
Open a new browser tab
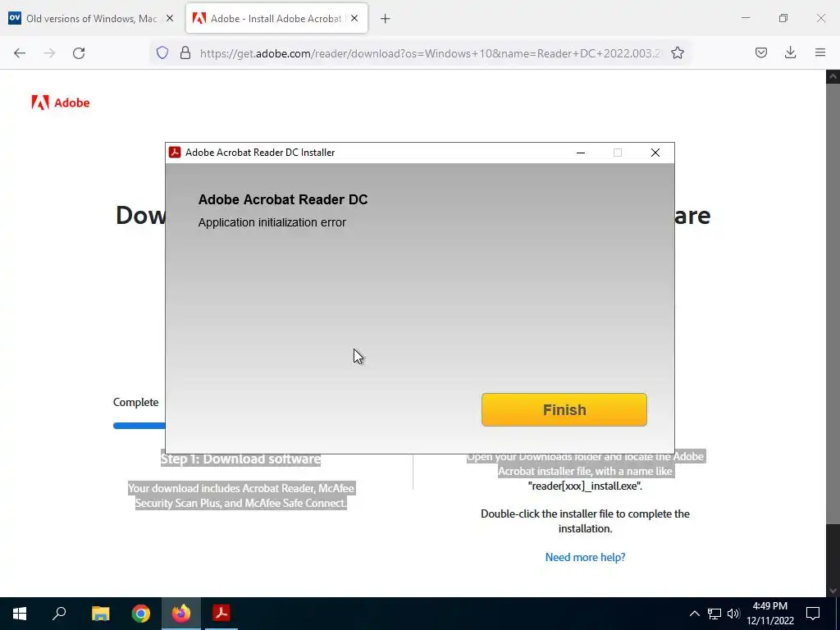click(x=386, y=19)
